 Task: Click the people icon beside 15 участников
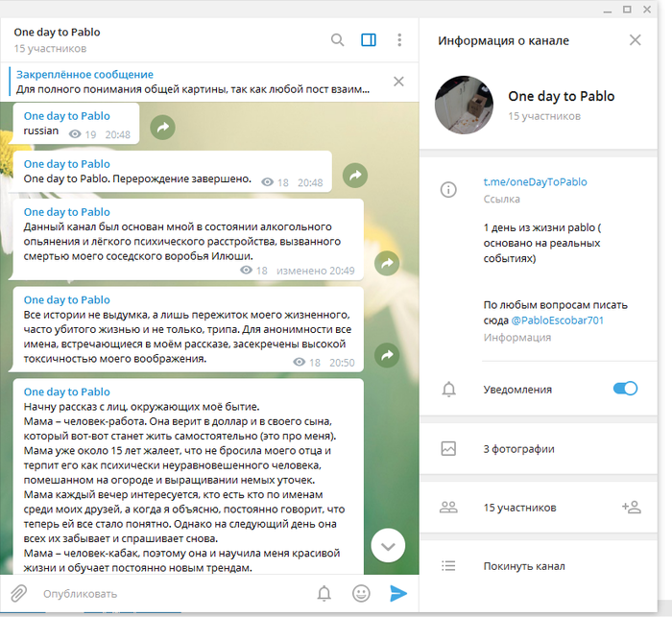[448, 508]
